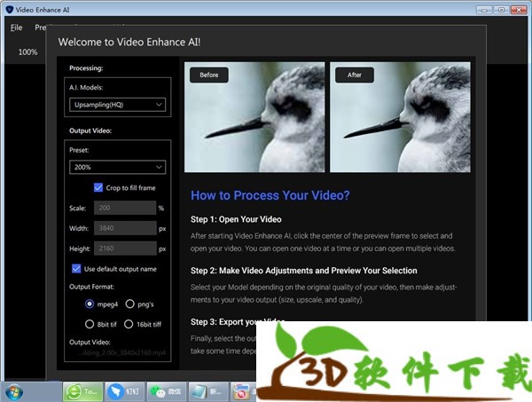The height and width of the screenshot is (402, 532).
Task: Choose 16bit tiff output format
Action: 129,324
